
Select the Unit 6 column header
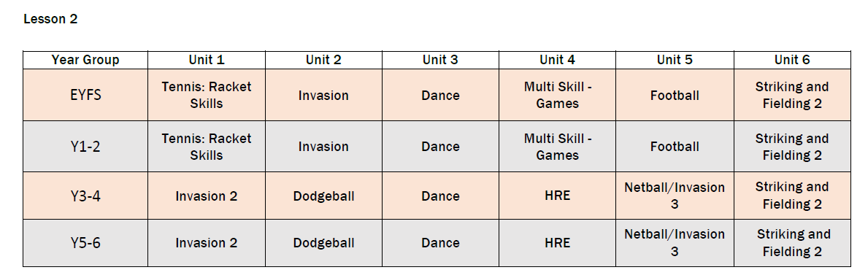click(x=792, y=60)
